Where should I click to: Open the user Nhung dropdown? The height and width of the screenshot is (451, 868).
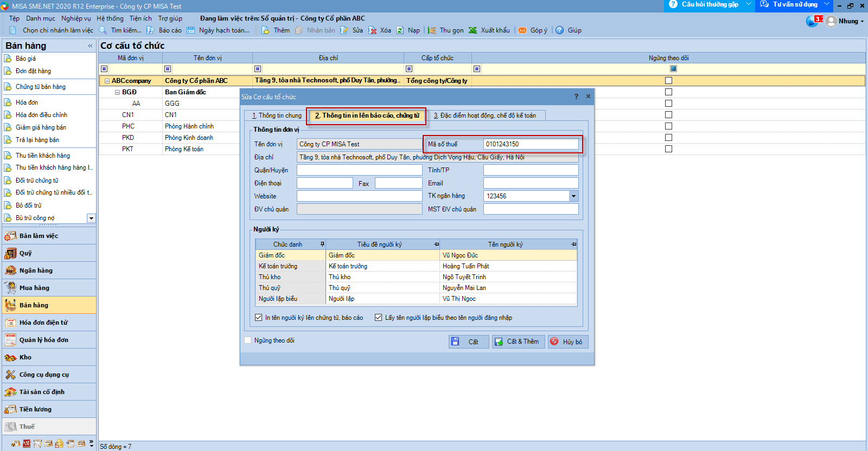[x=862, y=22]
